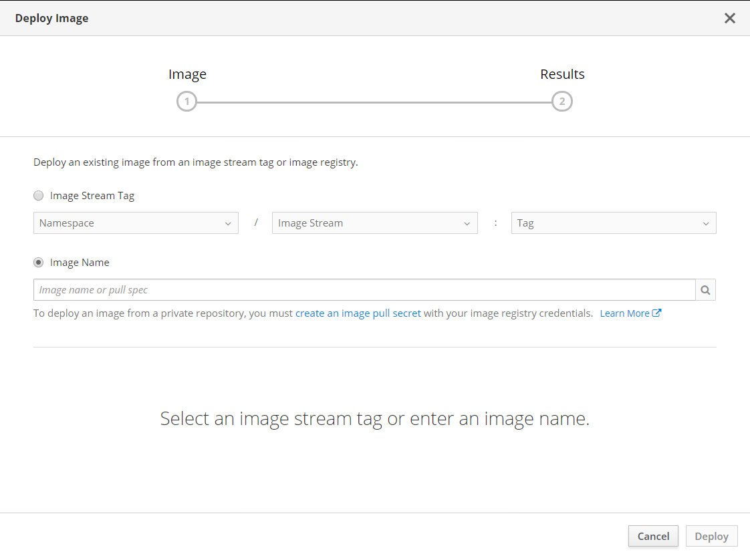The height and width of the screenshot is (560, 750).
Task: Click the step 1 circle indicator
Action: pyautogui.click(x=187, y=102)
